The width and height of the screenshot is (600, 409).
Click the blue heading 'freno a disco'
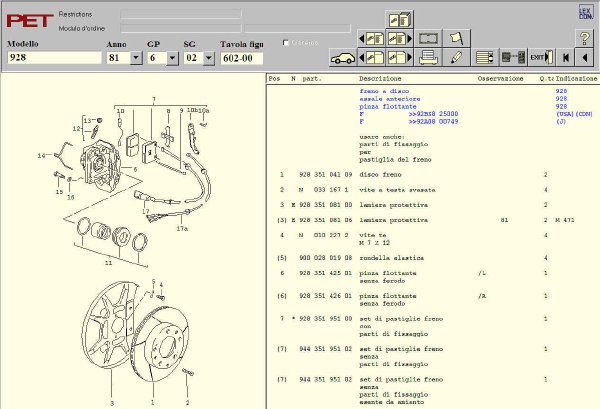[x=384, y=91]
